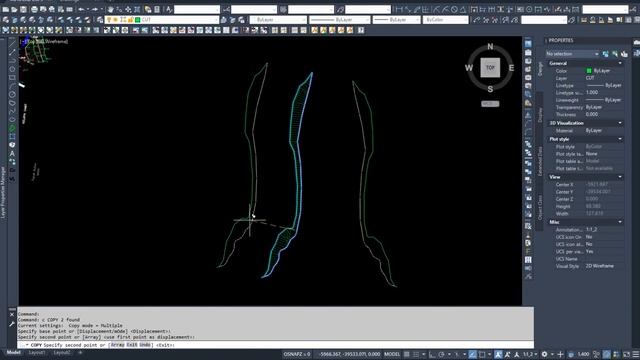The image size is (640, 360).
Task: Click the command line customize wrench icon
Action: tap(11, 324)
